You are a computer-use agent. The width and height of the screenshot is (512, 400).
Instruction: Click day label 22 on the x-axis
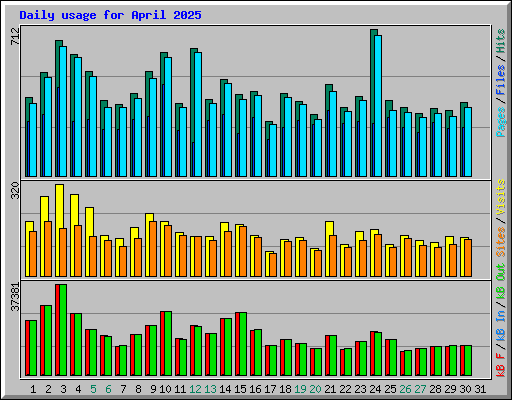click(345, 389)
